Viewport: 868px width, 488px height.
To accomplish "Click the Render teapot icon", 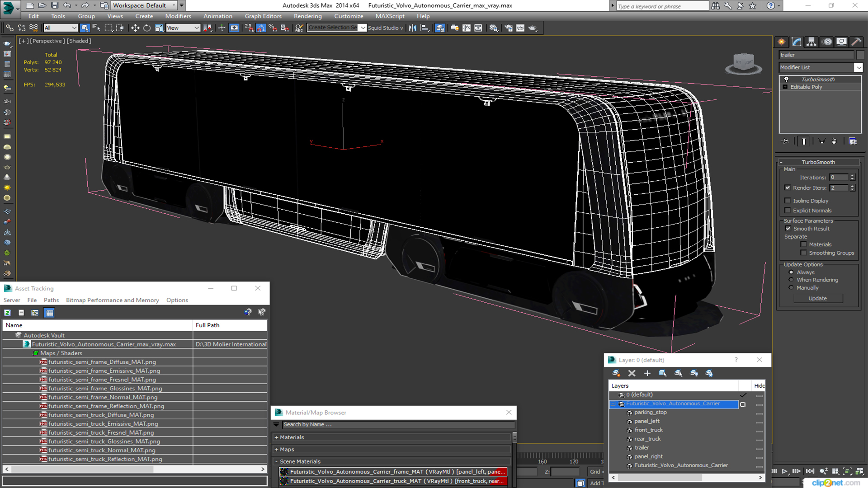I will (x=533, y=28).
